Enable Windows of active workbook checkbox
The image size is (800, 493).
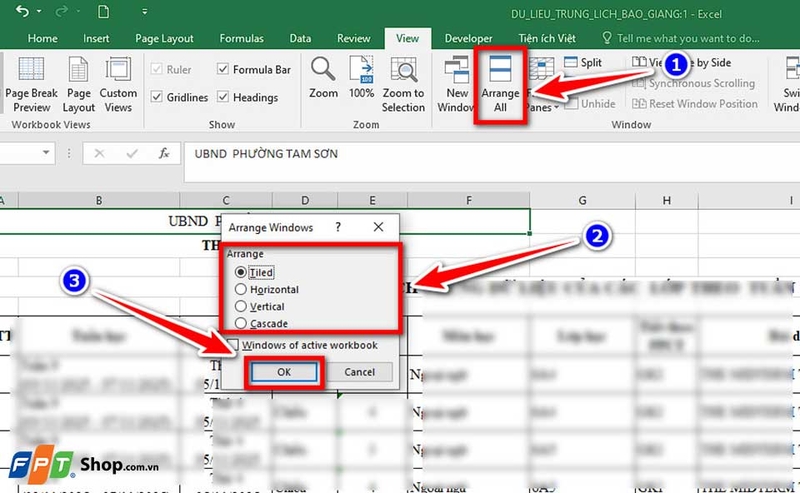click(233, 345)
